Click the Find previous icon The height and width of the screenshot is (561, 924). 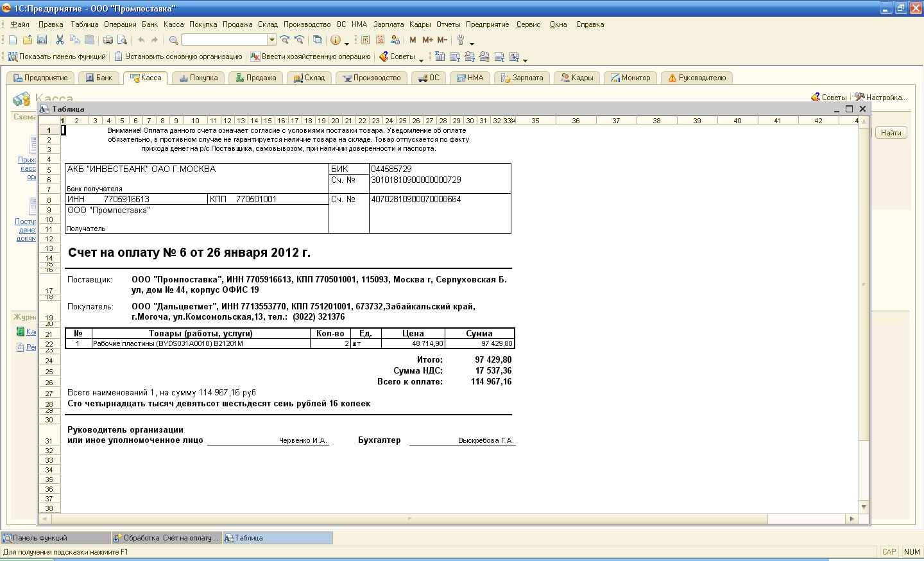click(x=299, y=40)
